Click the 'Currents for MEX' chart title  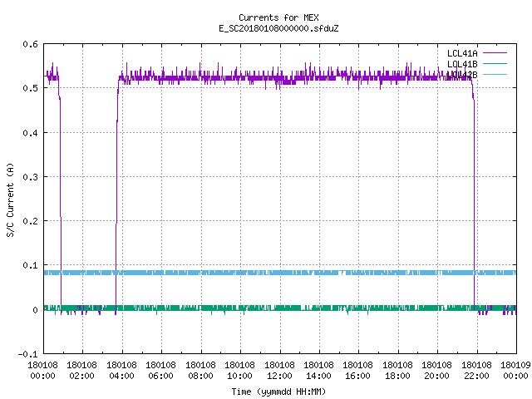point(278,17)
